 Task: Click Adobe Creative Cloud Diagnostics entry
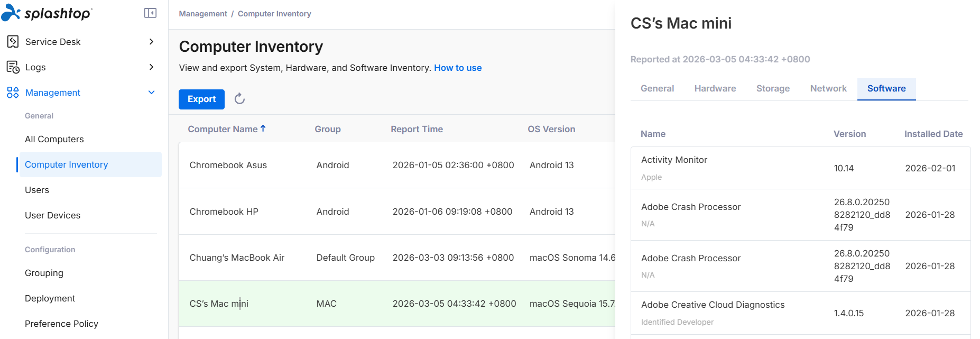pos(713,305)
